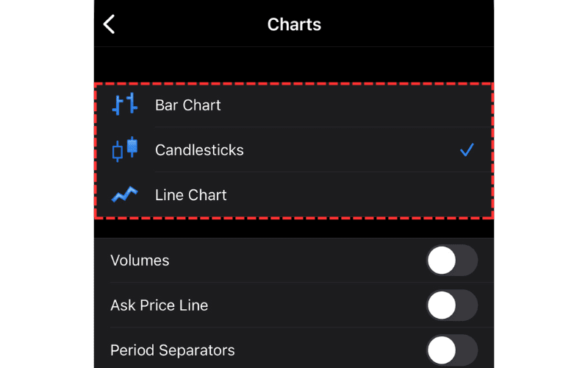Select the Bar Chart label
This screenshot has width=588, height=368.
point(188,105)
